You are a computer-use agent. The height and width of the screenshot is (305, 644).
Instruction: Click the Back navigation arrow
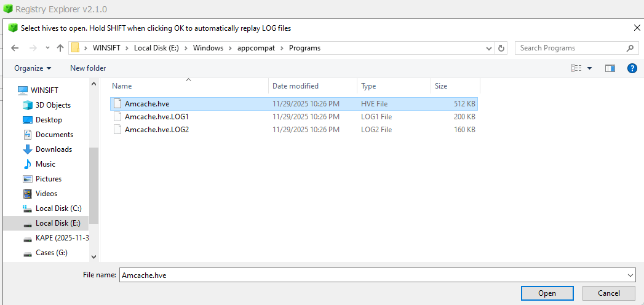15,48
